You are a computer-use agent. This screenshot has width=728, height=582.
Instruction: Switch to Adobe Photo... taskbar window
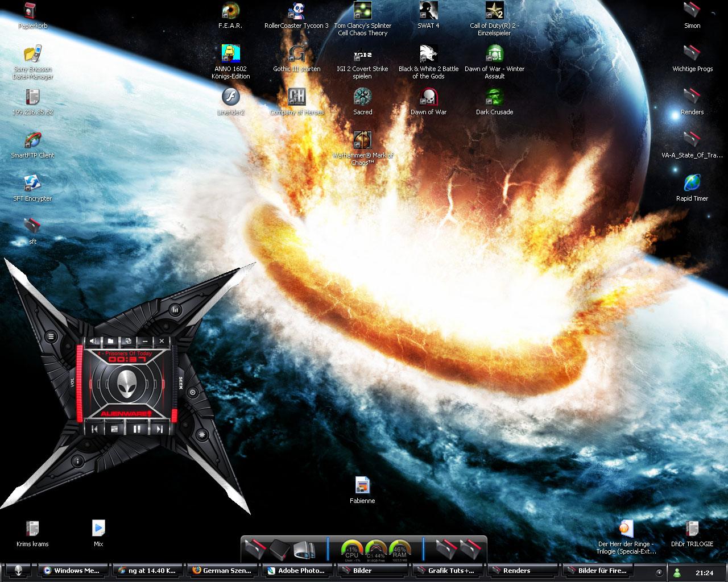pyautogui.click(x=297, y=571)
